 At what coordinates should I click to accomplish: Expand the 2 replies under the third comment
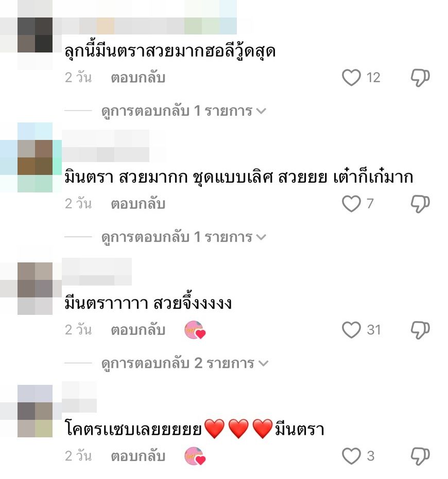pos(185,363)
